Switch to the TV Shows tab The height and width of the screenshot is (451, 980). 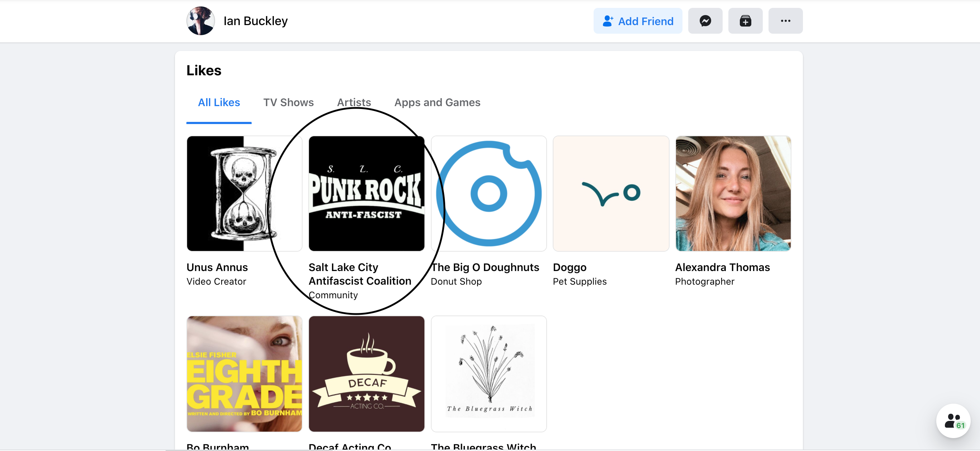[x=288, y=103]
